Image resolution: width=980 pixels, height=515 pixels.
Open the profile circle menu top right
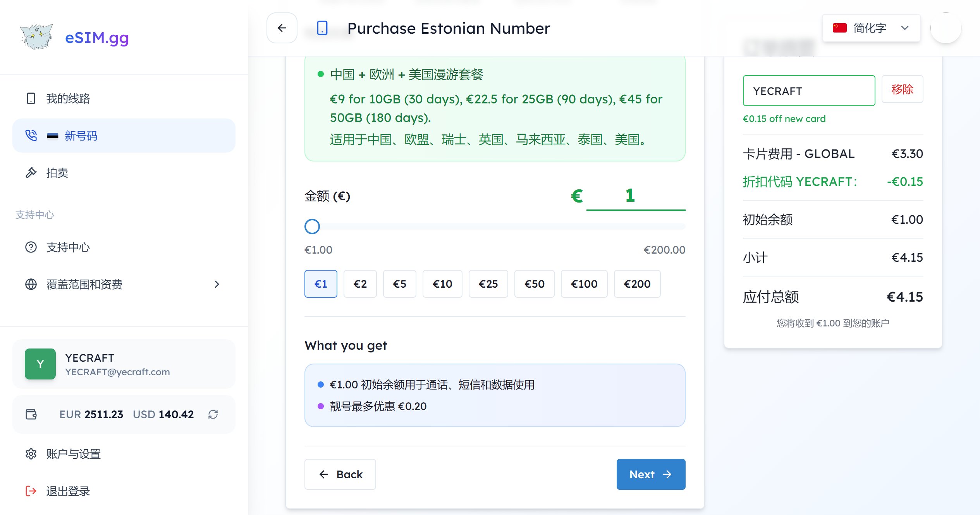(x=946, y=28)
